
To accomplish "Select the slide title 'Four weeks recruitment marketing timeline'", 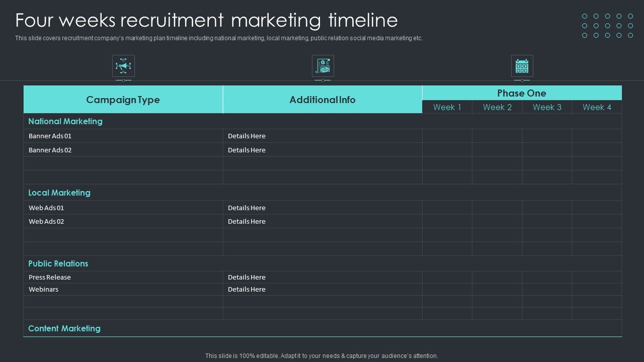I will pyautogui.click(x=206, y=20).
